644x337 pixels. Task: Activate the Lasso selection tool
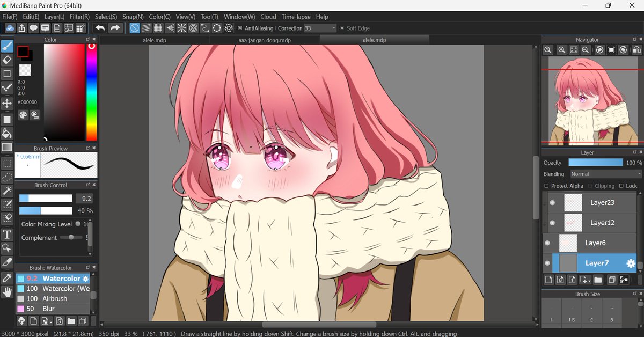[7, 177]
